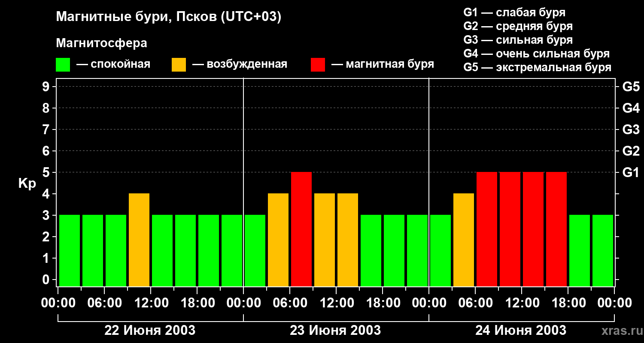This screenshot has width=644, height=343.
Task: Click the only orange bar on 24 Июня
Action: tap(464, 240)
